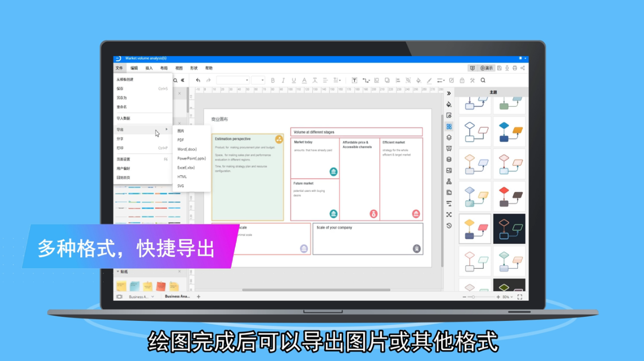
Task: Select the Text tool icon
Action: (x=355, y=80)
